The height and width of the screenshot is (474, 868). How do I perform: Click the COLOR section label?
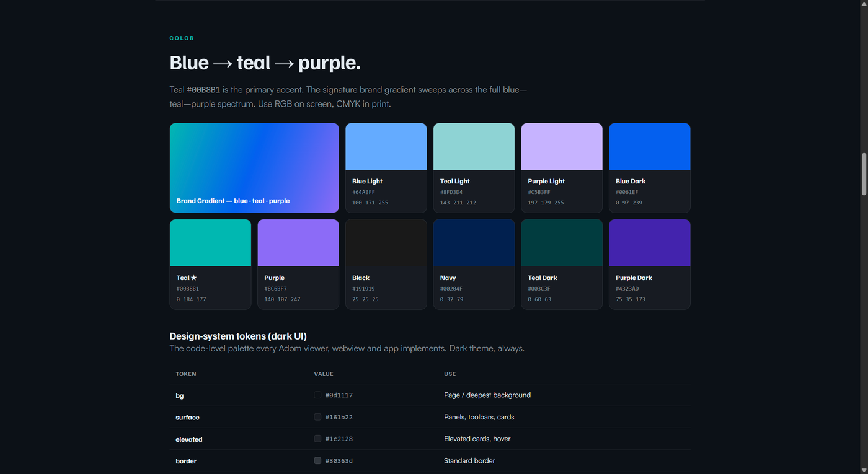coord(182,38)
